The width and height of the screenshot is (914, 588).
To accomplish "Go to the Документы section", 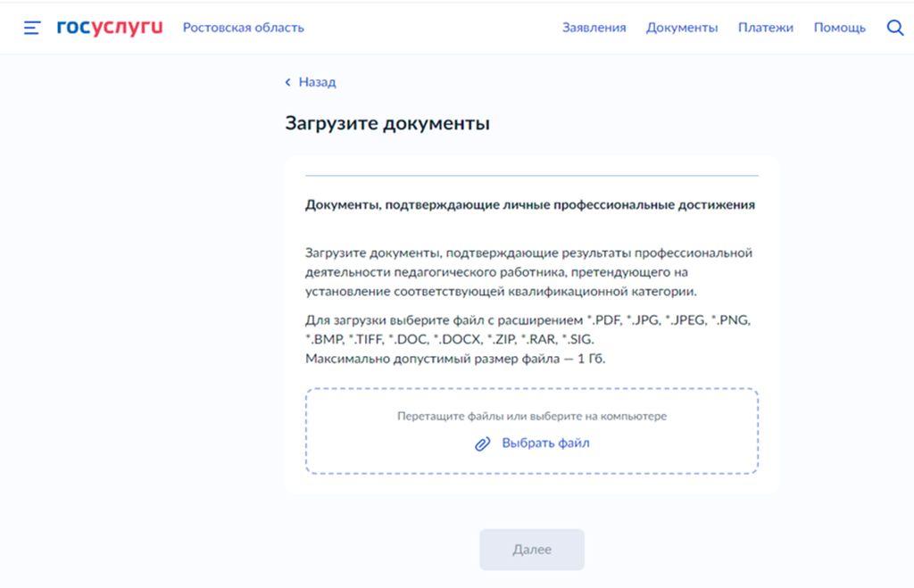I will 682,28.
